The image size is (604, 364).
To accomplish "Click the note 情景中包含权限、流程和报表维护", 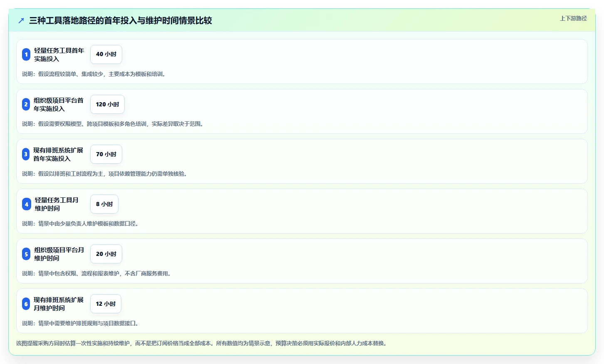I will (x=97, y=273).
